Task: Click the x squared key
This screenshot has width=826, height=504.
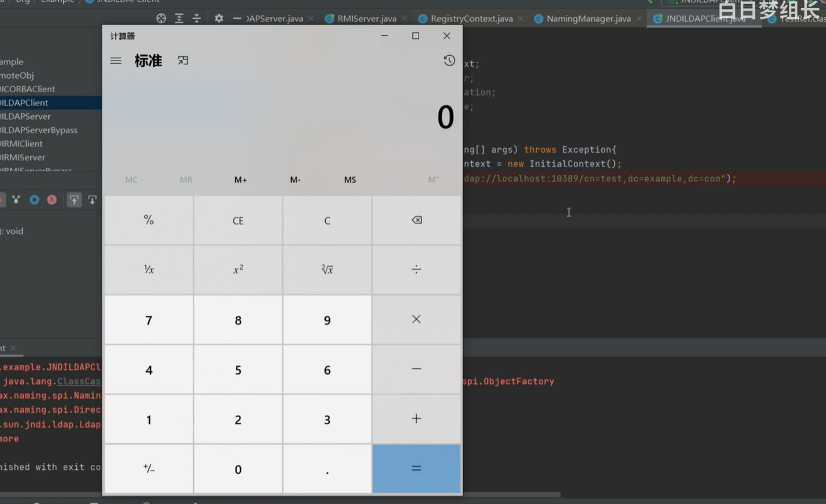Action: (x=238, y=270)
